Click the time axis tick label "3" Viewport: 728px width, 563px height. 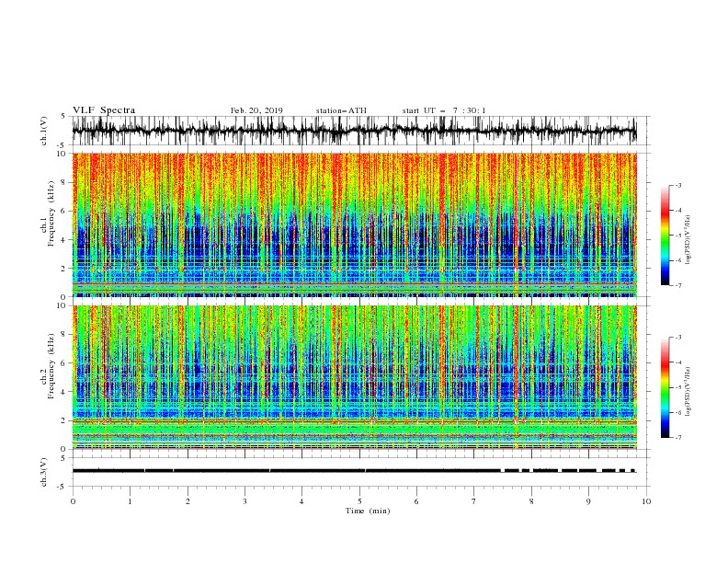coord(245,501)
